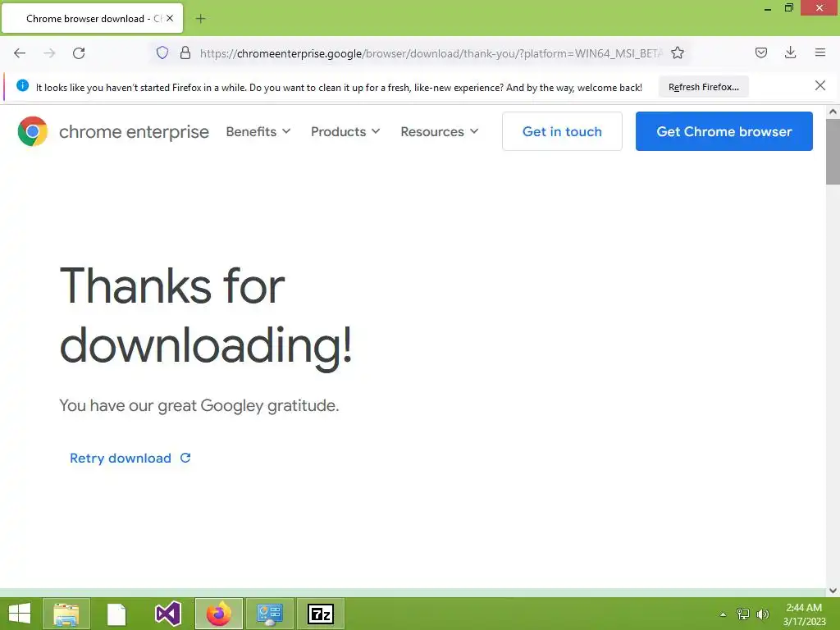840x630 pixels.
Task: Expand the Products dropdown menu
Action: point(345,132)
